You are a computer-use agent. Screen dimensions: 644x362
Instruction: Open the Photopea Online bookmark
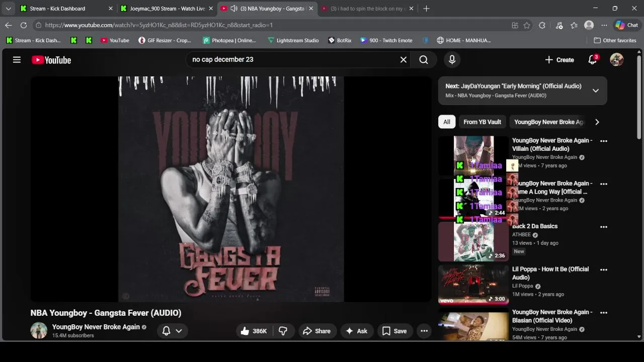(229, 40)
